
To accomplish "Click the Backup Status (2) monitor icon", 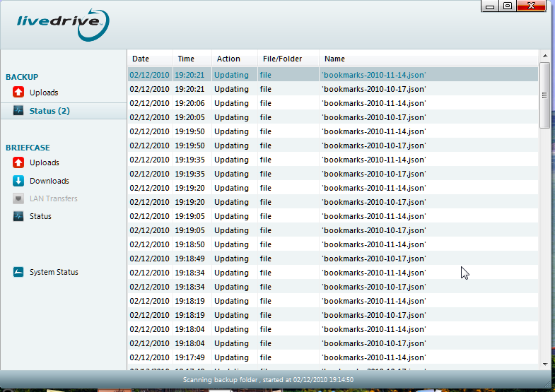I will [x=18, y=111].
